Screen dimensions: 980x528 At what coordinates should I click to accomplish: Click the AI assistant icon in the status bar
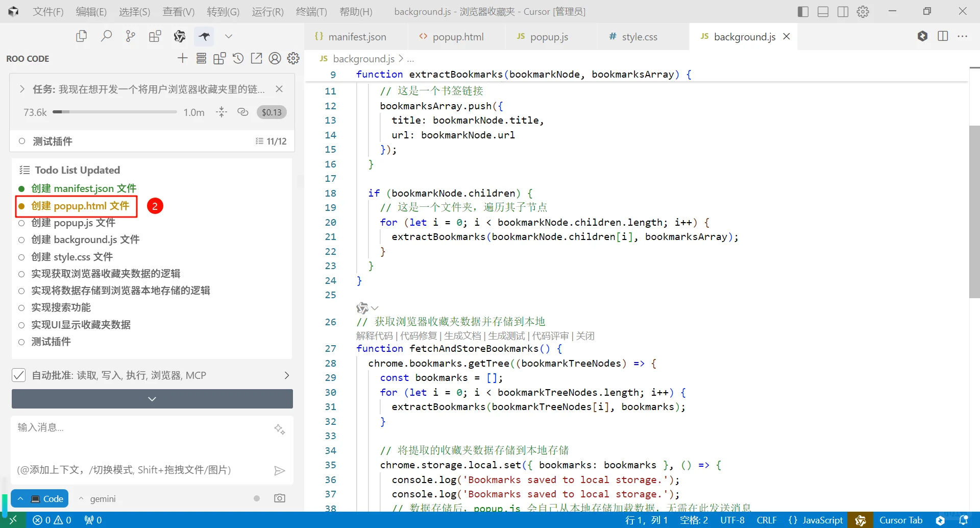point(861,520)
